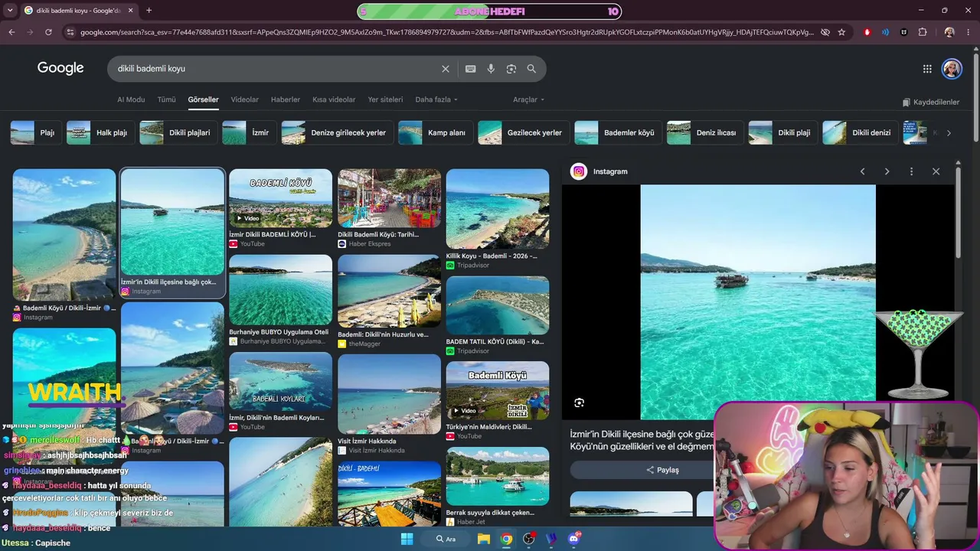Filter images by the Gezilecek yerler chip
The height and width of the screenshot is (551, 980).
522,132
